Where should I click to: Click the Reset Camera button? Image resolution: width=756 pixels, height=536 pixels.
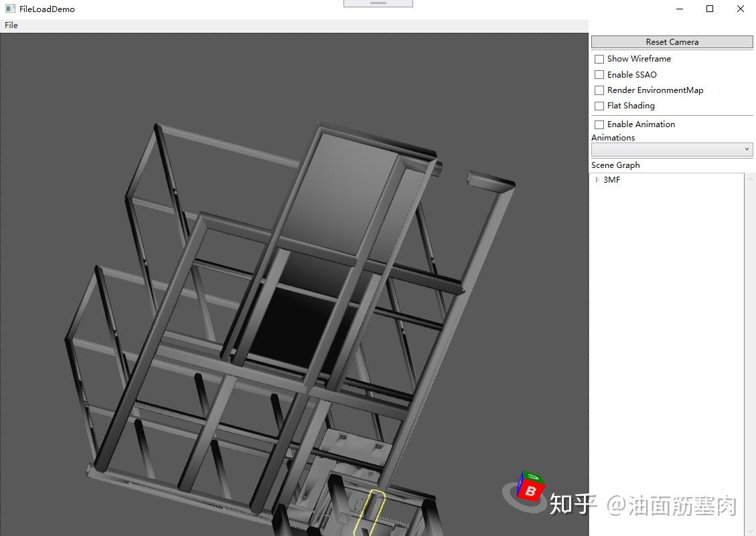tap(672, 41)
